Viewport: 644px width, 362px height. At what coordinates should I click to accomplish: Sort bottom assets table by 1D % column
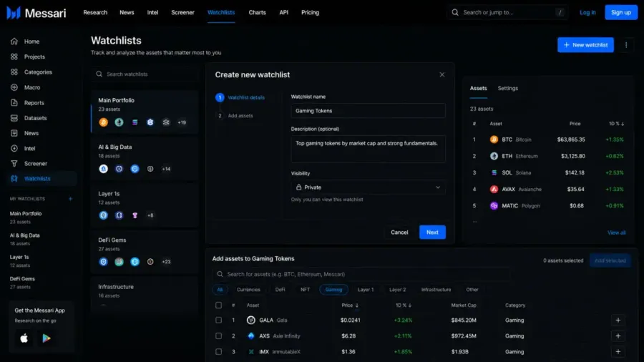[404, 305]
